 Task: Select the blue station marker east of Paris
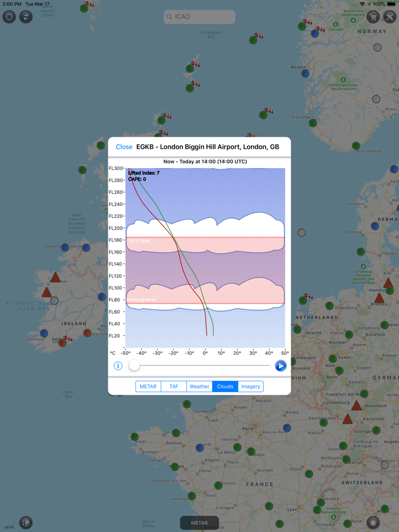click(287, 428)
